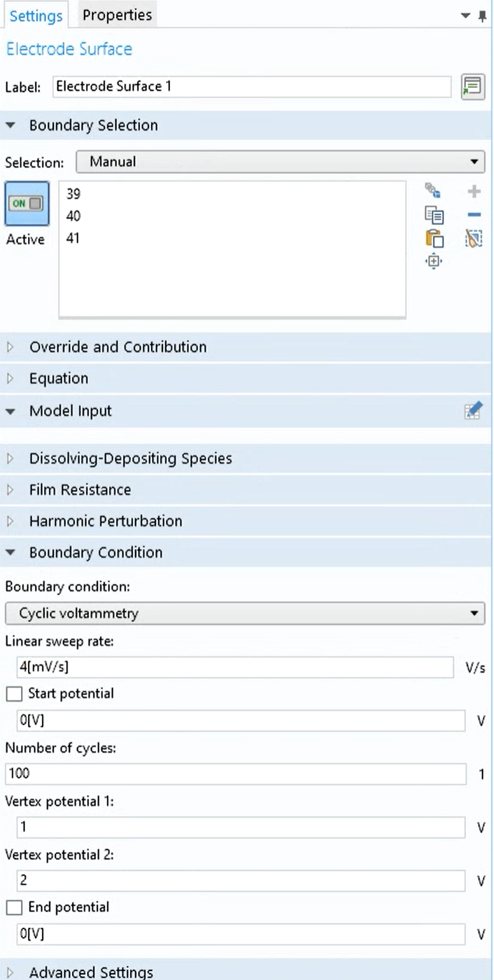Click the icon in the Model Input header
The width and height of the screenshot is (494, 980).
473,411
